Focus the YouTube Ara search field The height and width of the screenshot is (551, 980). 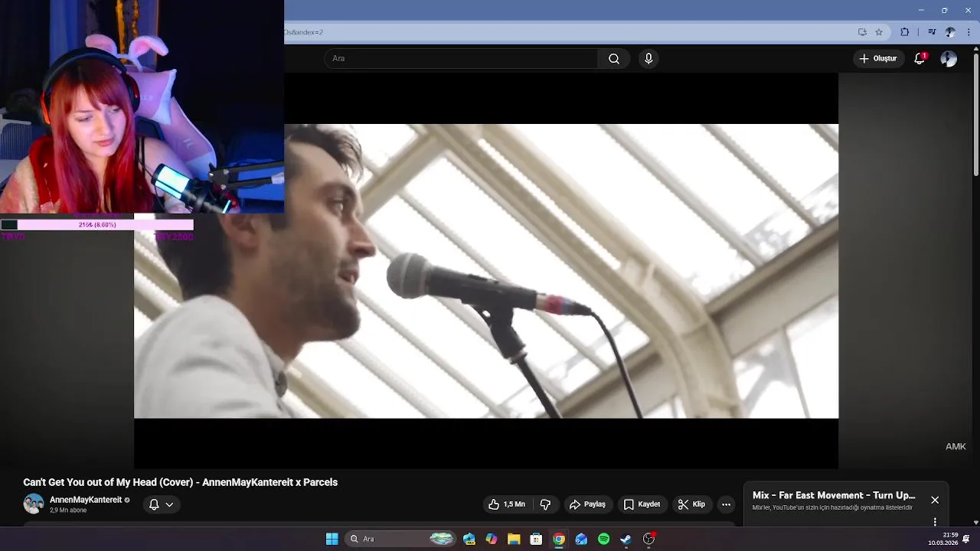tap(461, 59)
